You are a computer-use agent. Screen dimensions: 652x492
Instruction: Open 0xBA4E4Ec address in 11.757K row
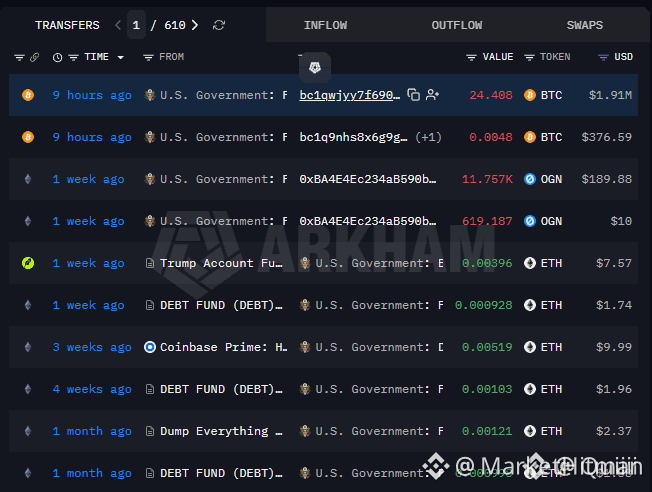368,179
